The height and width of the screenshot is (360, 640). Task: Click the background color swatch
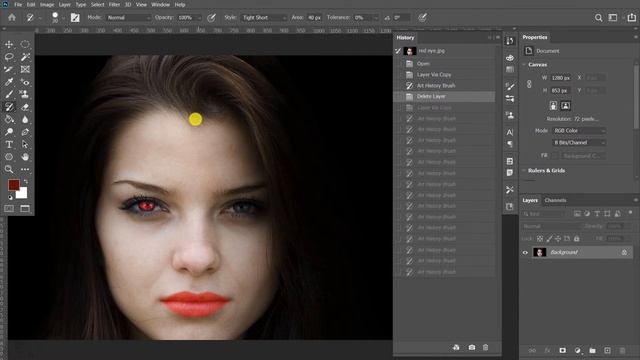[x=22, y=193]
